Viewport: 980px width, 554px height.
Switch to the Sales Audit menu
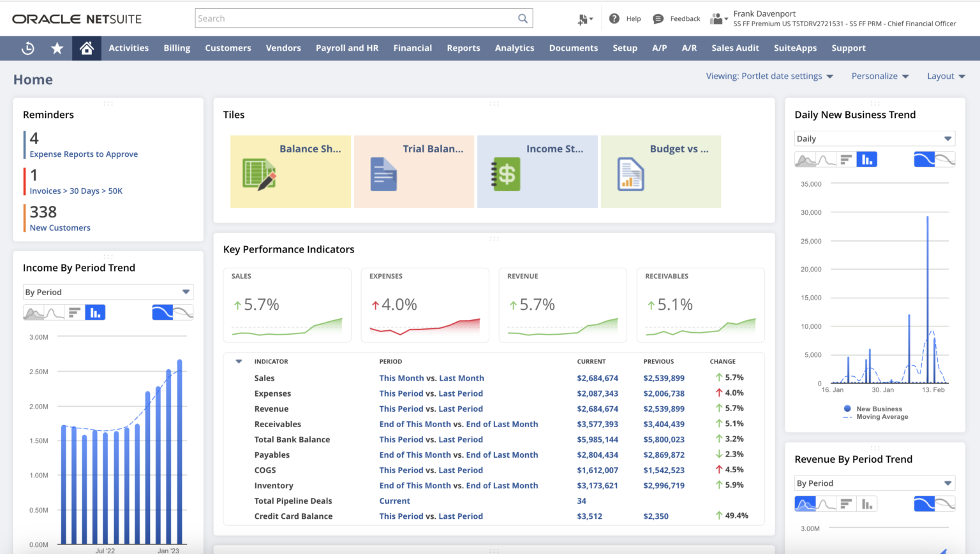pos(735,48)
